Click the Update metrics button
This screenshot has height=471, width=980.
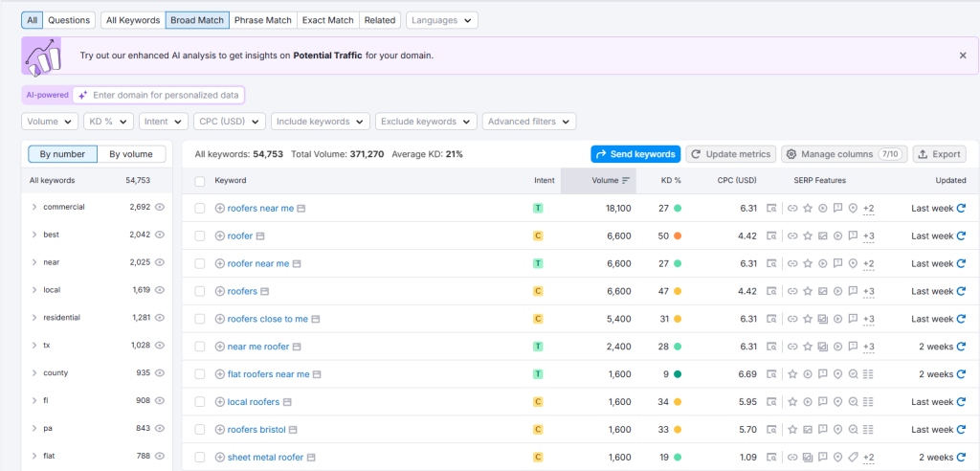click(731, 154)
